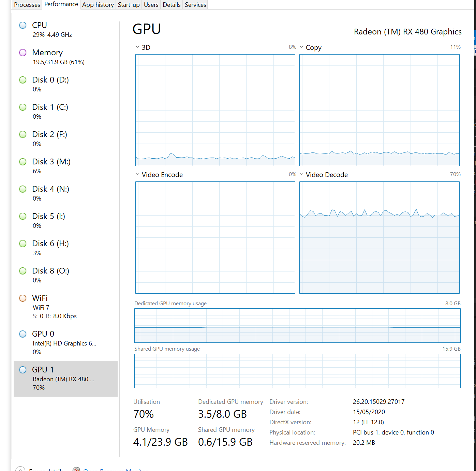Image resolution: width=476 pixels, height=471 pixels.
Task: Click the Fewer details arrow icon
Action: [21, 469]
